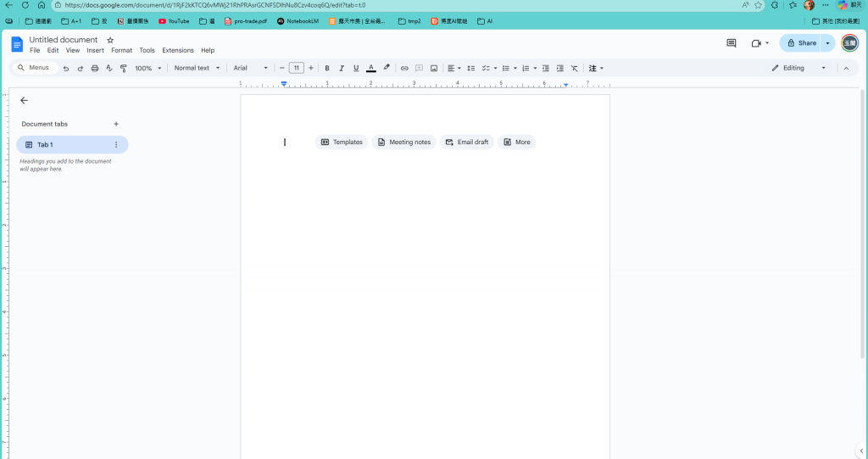This screenshot has width=868, height=459.
Task: Print the document
Action: coord(95,68)
